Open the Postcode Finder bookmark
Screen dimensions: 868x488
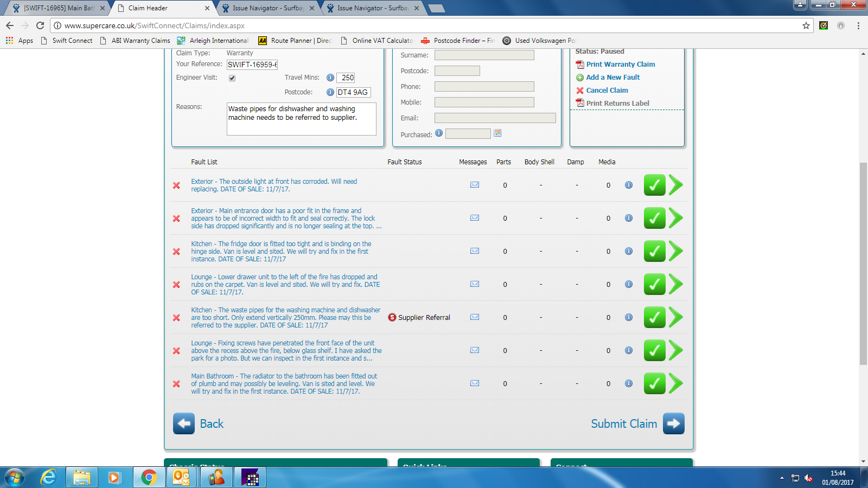pyautogui.click(x=458, y=41)
